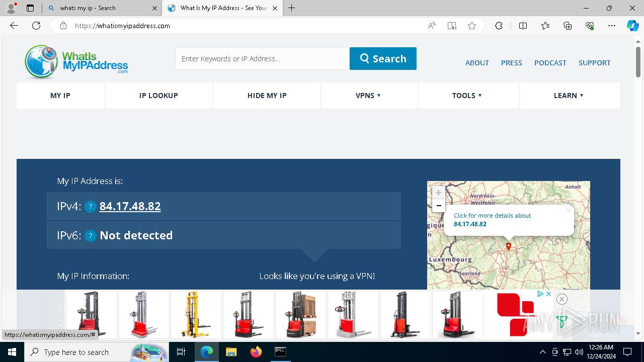644x362 pixels.
Task: Click 'Looks like you're using a VPN!' text
Action: (x=317, y=276)
